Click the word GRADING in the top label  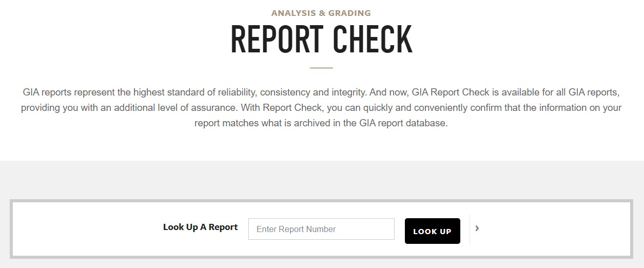pyautogui.click(x=348, y=13)
